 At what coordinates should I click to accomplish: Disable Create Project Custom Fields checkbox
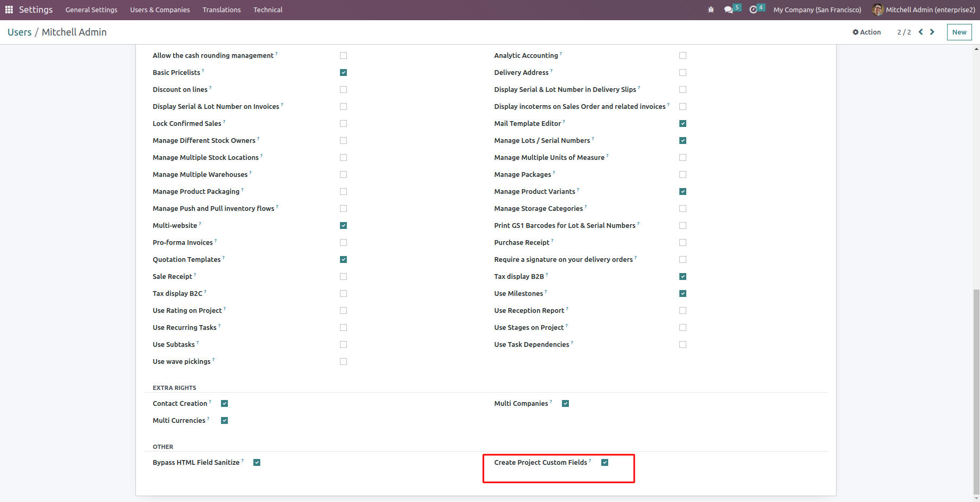604,462
